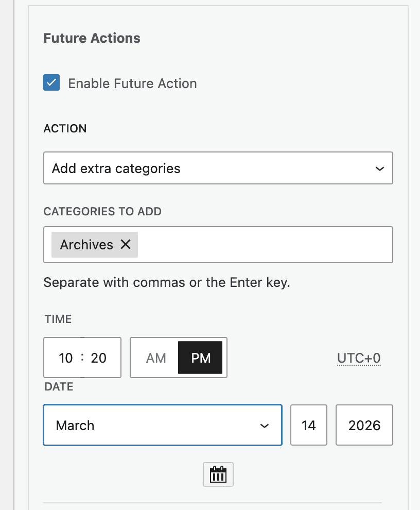Click the year field showing 2026

pos(364,426)
